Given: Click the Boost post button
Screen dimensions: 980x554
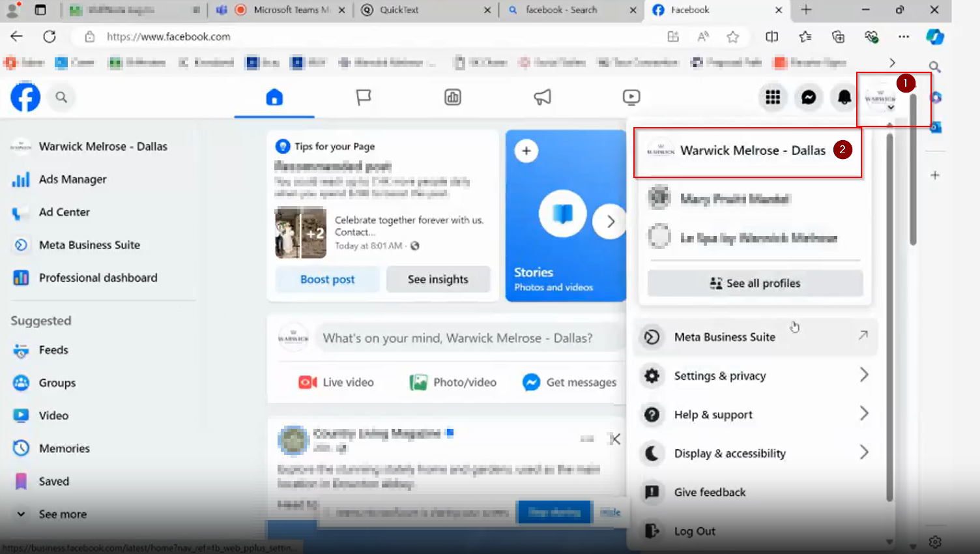Looking at the screenshot, I should (326, 279).
